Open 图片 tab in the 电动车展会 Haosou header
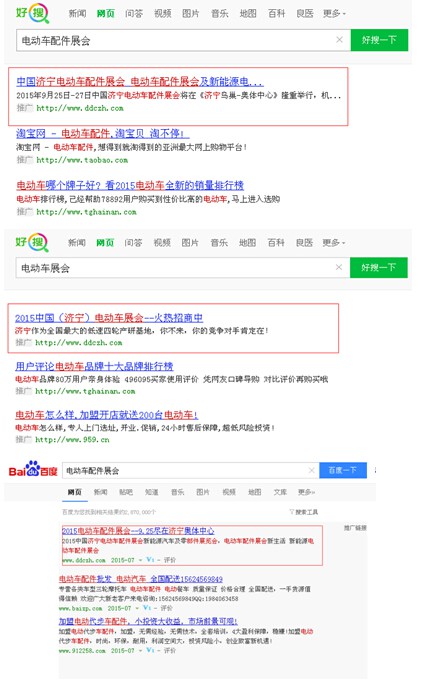This screenshot has height=689, width=424. [190, 243]
